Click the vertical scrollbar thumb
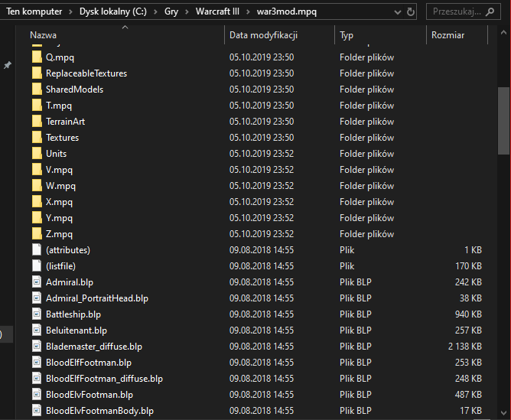The width and height of the screenshot is (511, 420). [x=503, y=121]
